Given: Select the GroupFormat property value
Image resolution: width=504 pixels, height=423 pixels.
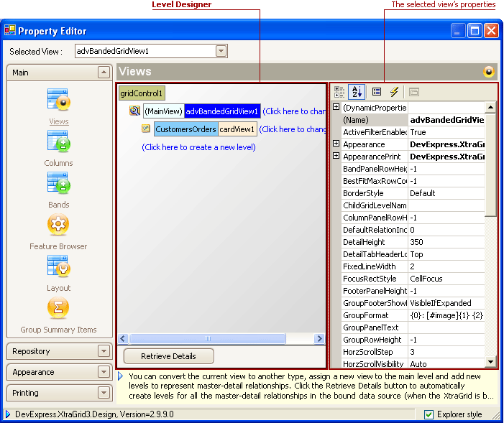Looking at the screenshot, I should pyautogui.click(x=446, y=315).
